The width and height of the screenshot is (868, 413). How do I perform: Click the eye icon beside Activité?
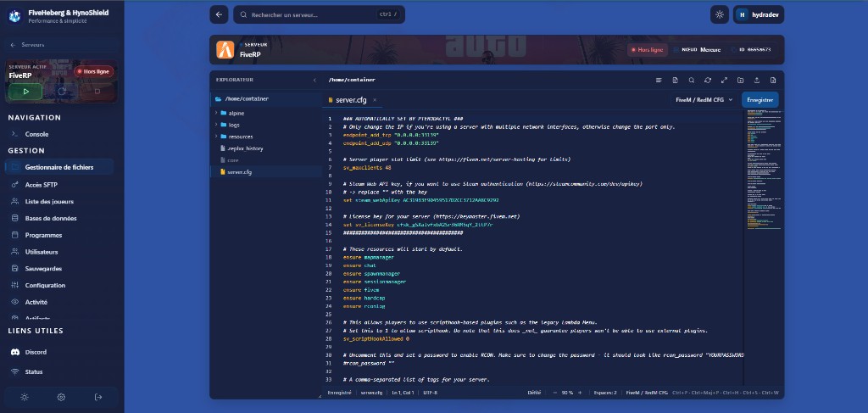tap(15, 302)
